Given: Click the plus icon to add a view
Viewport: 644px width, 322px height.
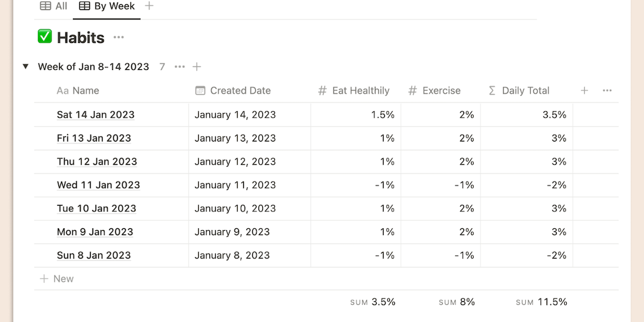Looking at the screenshot, I should pyautogui.click(x=149, y=6).
